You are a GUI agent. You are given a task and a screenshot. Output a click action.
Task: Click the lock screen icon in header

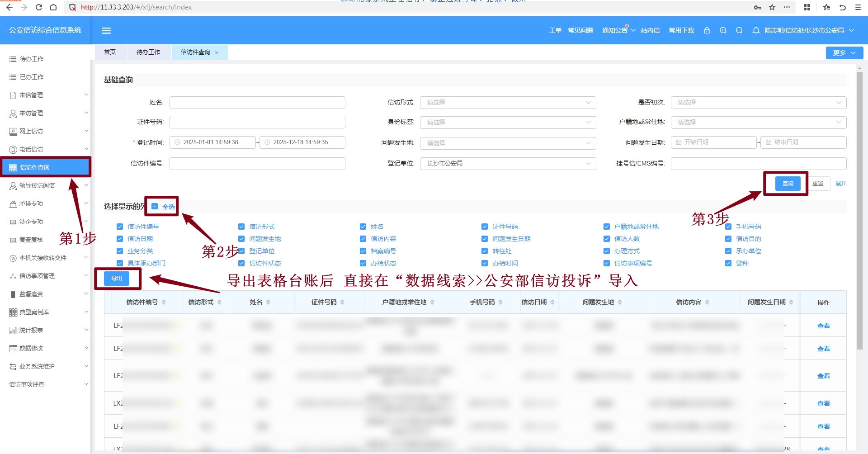coord(707,30)
